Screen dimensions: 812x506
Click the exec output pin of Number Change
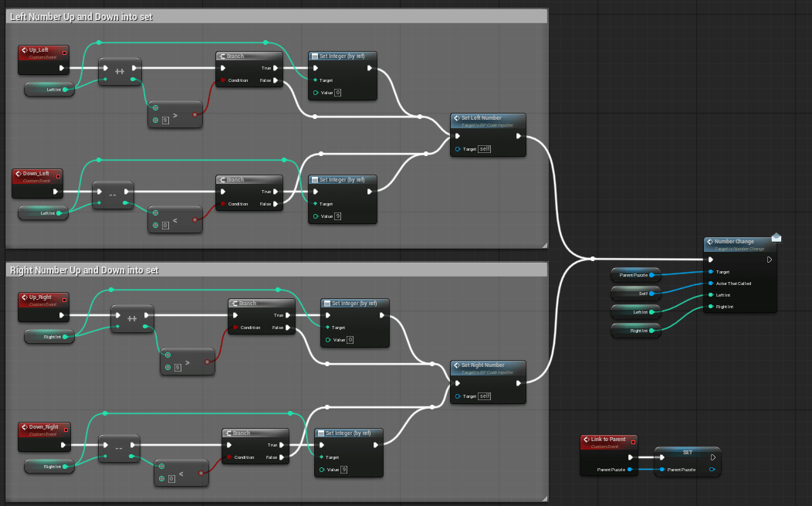click(770, 260)
